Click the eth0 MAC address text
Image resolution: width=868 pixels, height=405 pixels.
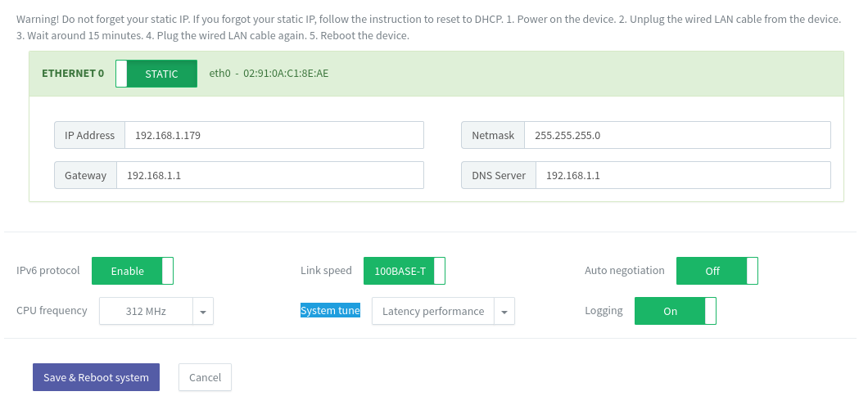tap(269, 73)
